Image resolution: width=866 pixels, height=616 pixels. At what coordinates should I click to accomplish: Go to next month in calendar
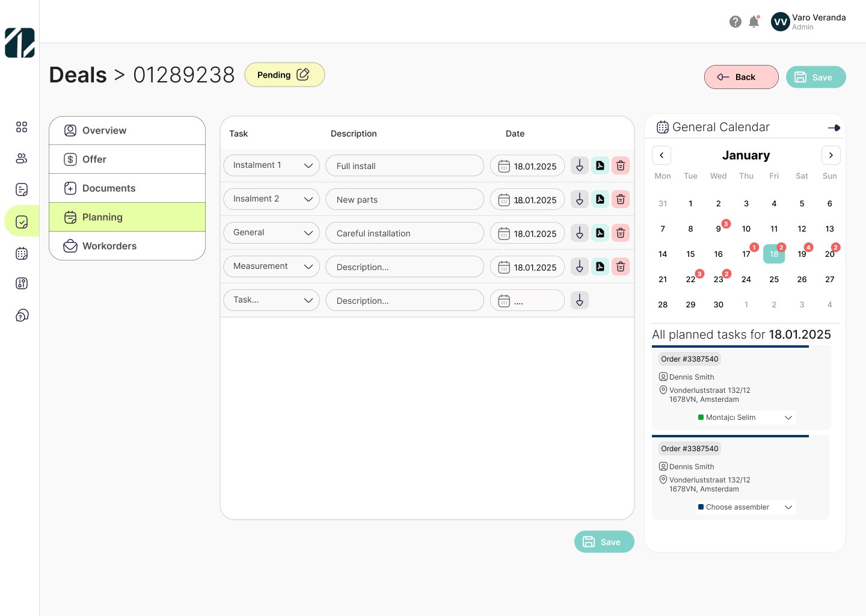pyautogui.click(x=831, y=155)
